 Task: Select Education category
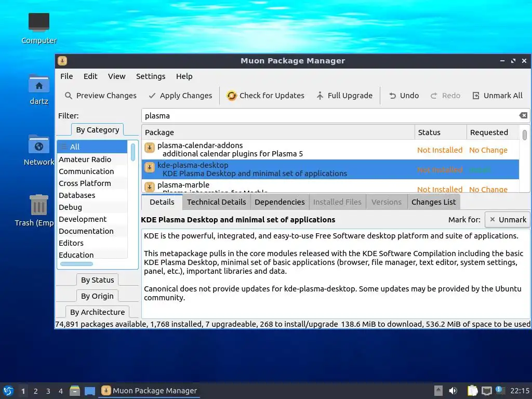pyautogui.click(x=92, y=255)
